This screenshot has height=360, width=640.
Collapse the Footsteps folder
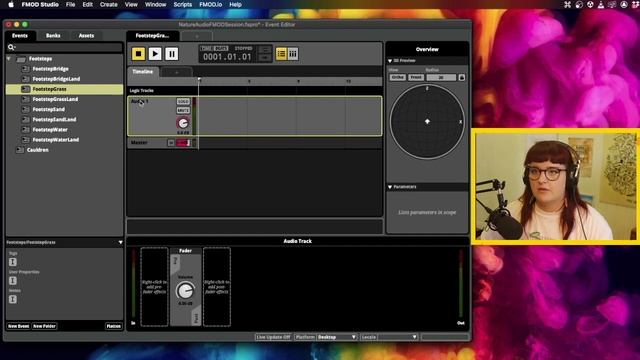pos(9,59)
